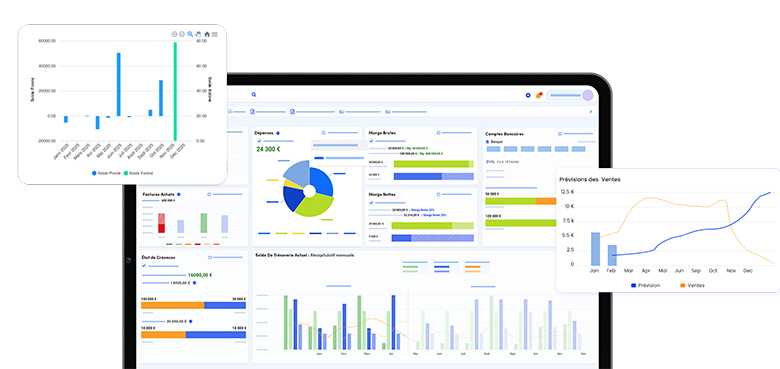780x369 pixels.
Task: Click the period selector in the Dépenses card header
Action: coord(340,133)
